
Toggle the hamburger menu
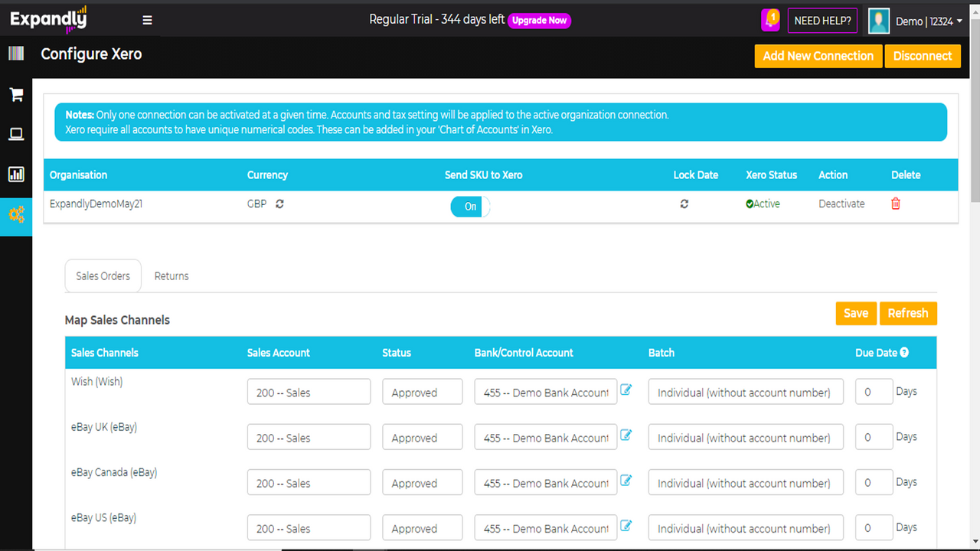[x=147, y=20]
